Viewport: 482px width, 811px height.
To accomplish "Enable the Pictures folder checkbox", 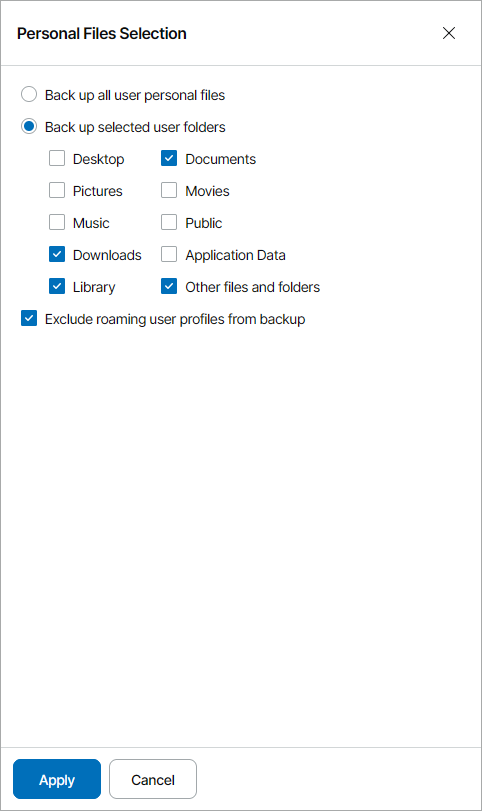I will tap(57, 190).
